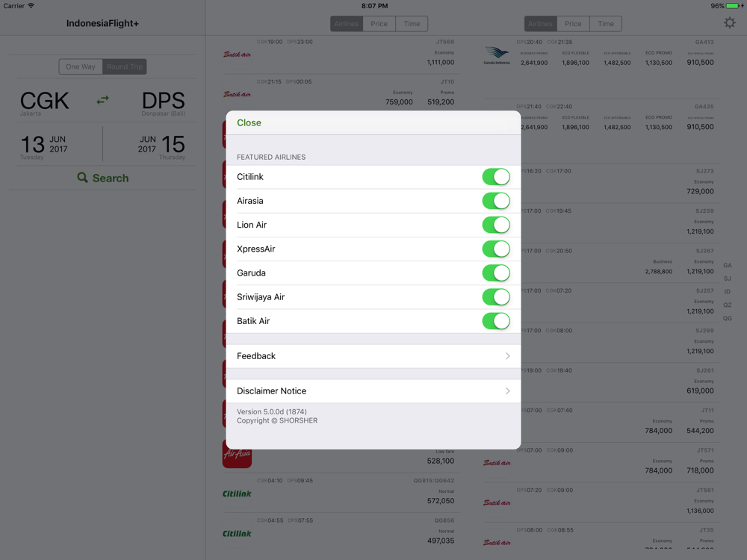
Task: Select the 544,200 Promo fare on JT11
Action: [x=701, y=431]
